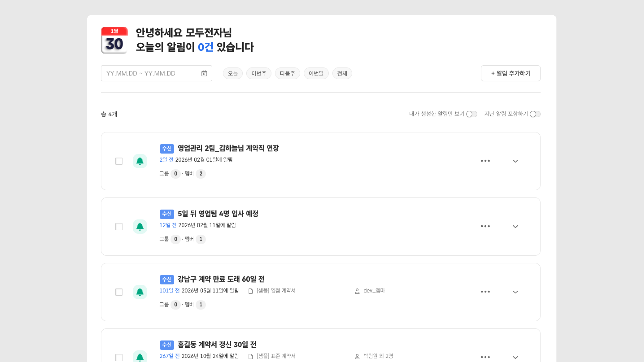The image size is (644, 362).
Task: Open three-dot menu for 강남구 계약 만료 alert
Action: pyautogui.click(x=485, y=292)
